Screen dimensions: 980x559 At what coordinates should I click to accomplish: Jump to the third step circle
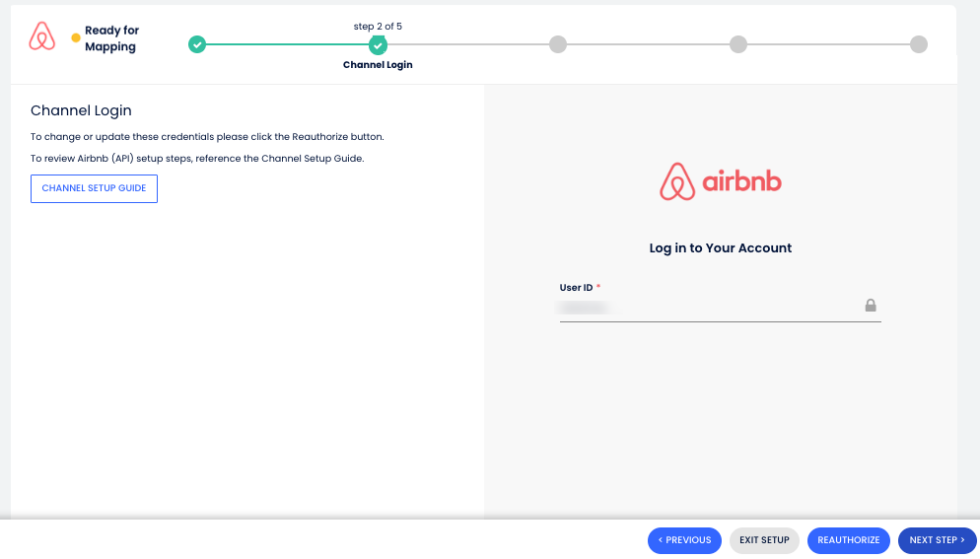click(x=557, y=44)
